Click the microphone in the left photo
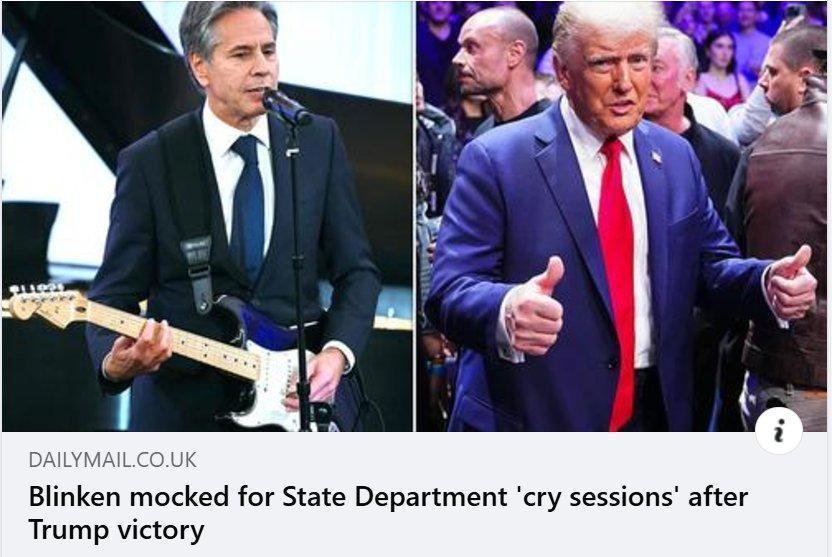 coord(286,106)
